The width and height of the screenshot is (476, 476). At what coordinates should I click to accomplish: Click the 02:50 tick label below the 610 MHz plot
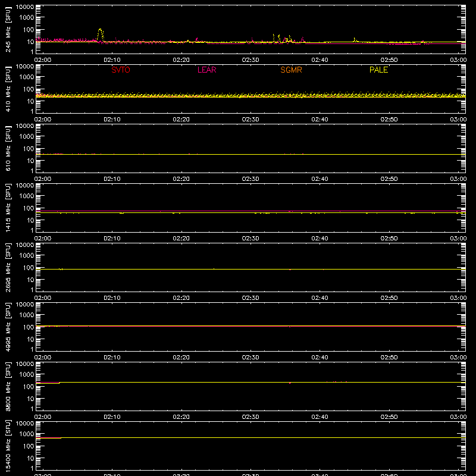pyautogui.click(x=389, y=179)
